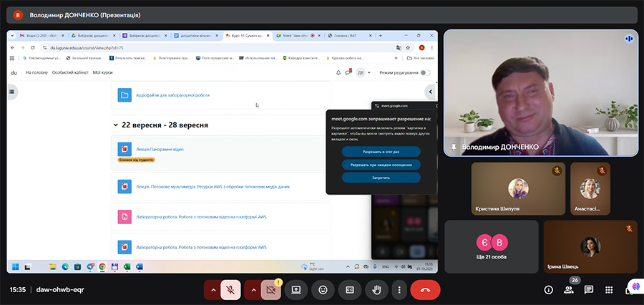This screenshot has width=644, height=305.
Task: Click the colorful brain extension icon
Action: click(636, 286)
